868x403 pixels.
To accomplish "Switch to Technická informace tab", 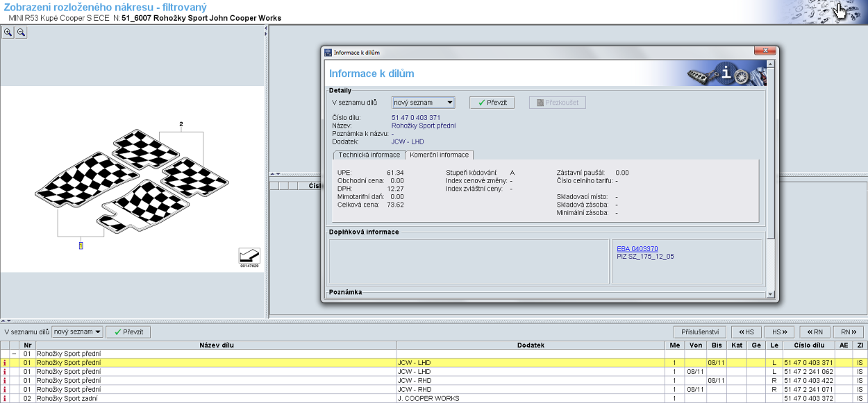I will 369,155.
